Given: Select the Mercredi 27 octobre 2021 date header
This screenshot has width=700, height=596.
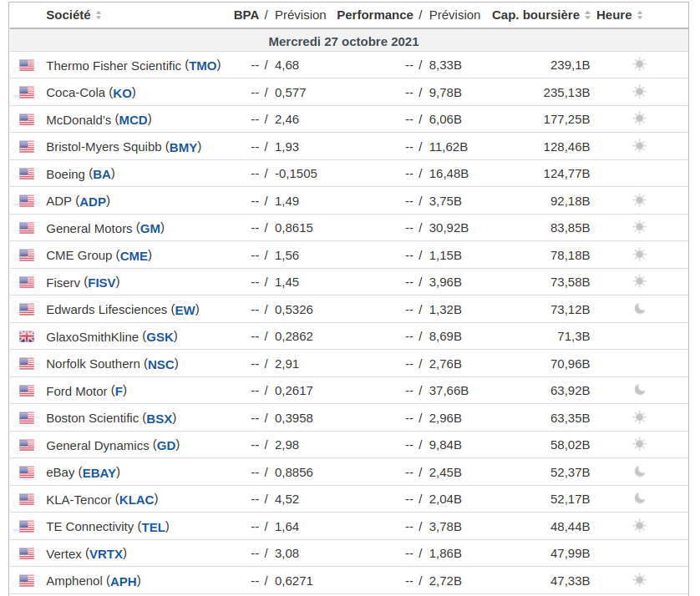Looking at the screenshot, I should (343, 42).
